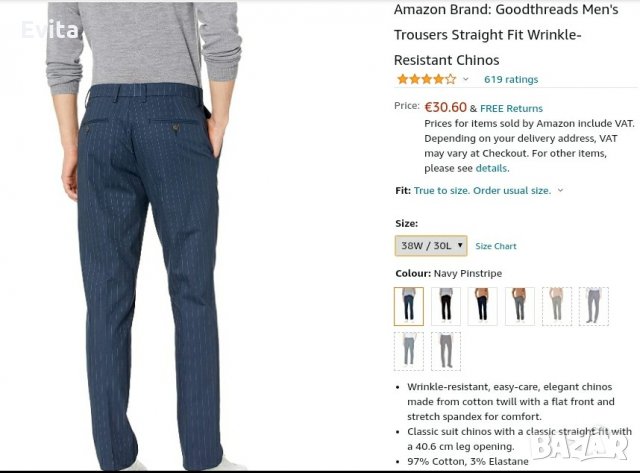Viewport: 640px width, 473px height.
Task: Click the FREE Returns link
Action: 511,109
